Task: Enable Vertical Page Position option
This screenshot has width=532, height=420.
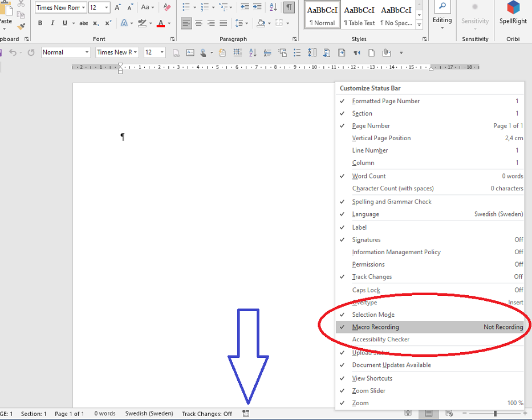Action: pos(430,138)
